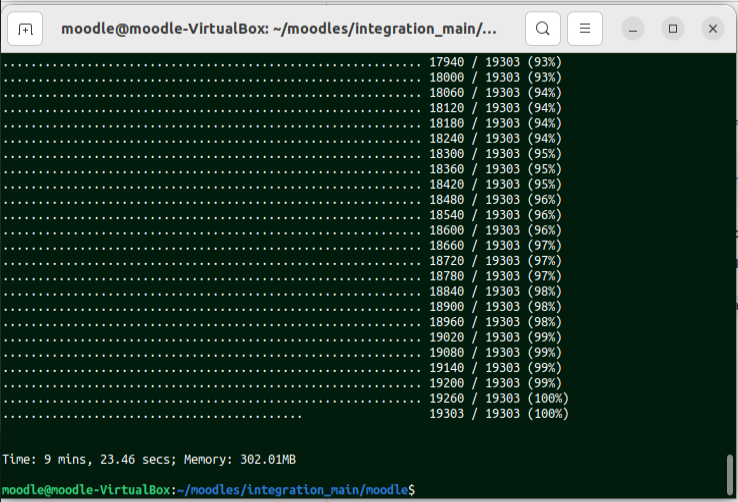
Task: Click the ~/moodles/integration_main/moodle prompt path
Action: click(293, 490)
